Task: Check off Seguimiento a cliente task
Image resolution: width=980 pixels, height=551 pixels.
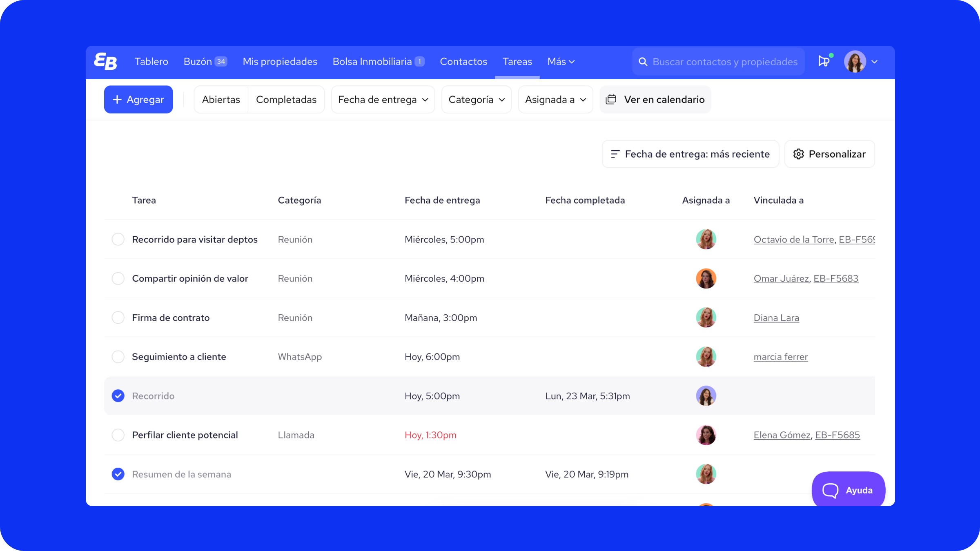Action: (x=118, y=357)
